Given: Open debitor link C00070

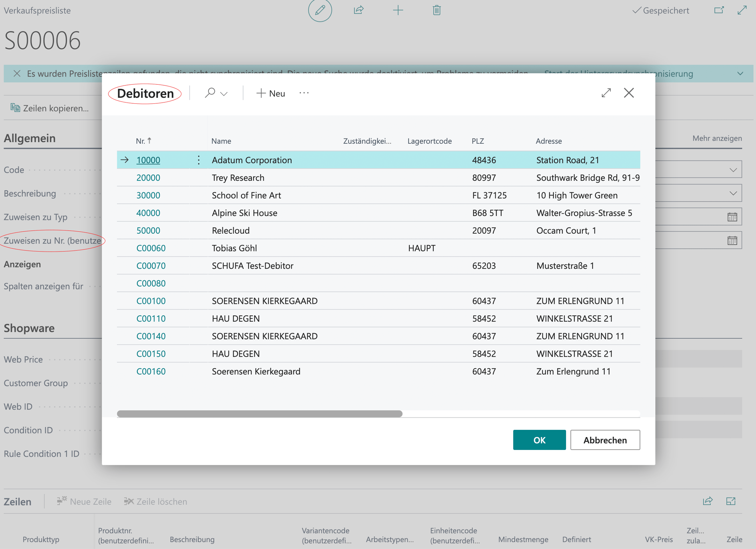Looking at the screenshot, I should tap(151, 266).
